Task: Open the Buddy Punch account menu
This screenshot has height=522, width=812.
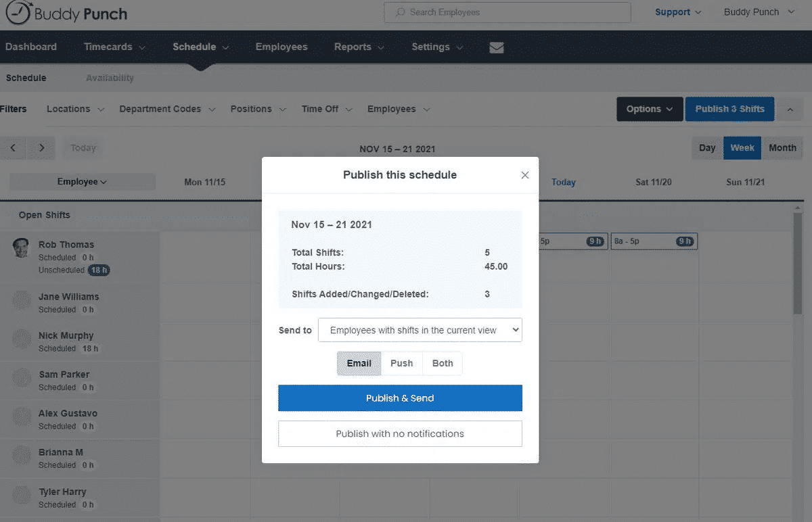Action: [x=759, y=12]
